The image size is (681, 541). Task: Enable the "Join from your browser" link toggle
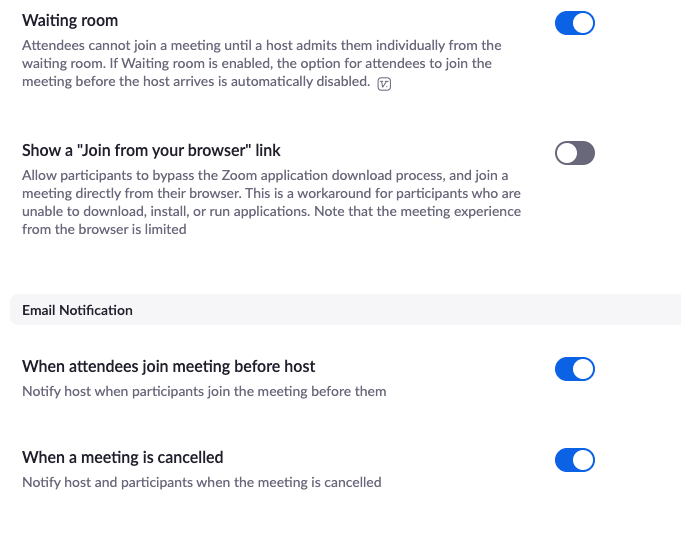[575, 153]
